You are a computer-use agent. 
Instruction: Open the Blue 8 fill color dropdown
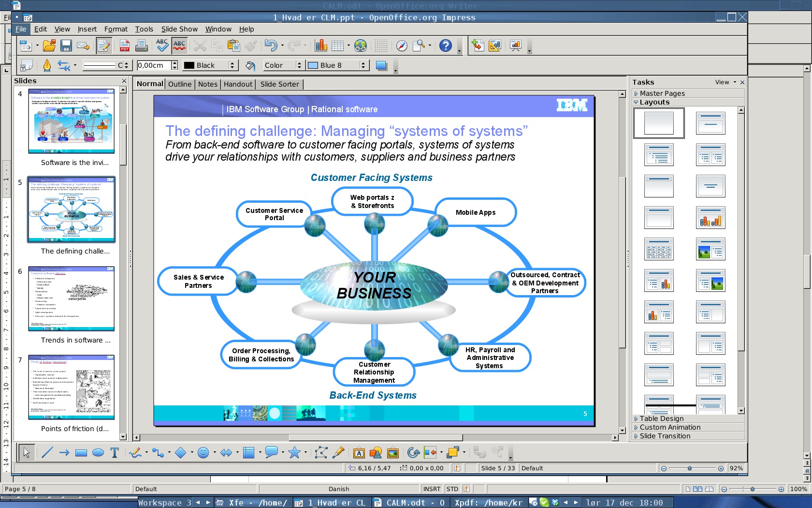[363, 65]
